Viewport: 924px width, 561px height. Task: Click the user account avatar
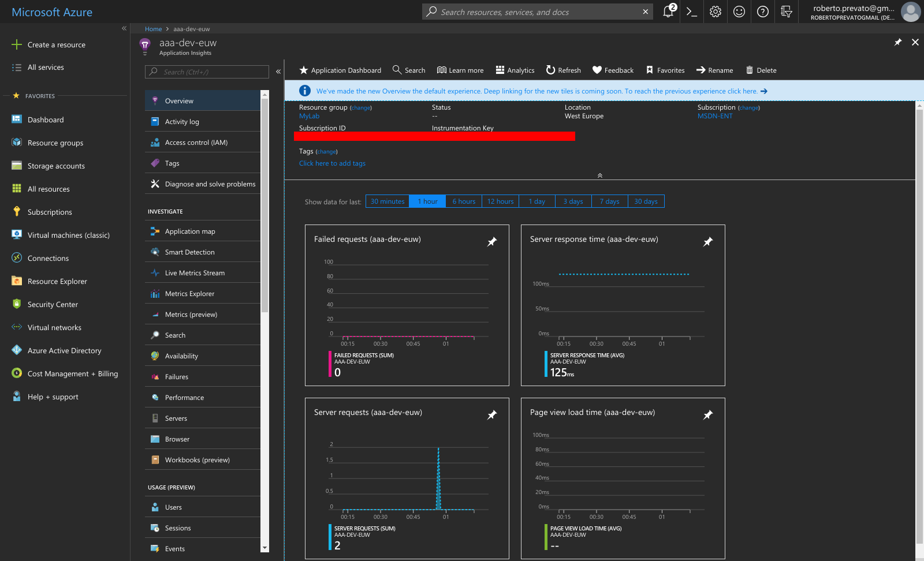click(x=911, y=12)
